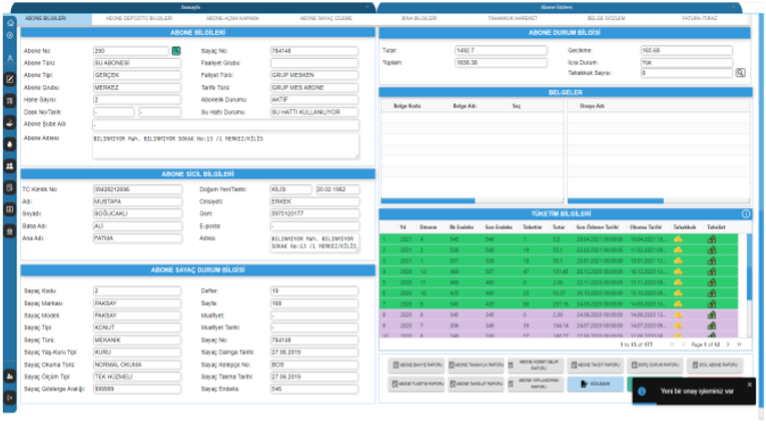Viewport: 766px width, 424px height.
Task: Click the info icon in Tüketim Bilgileri header
Action: click(746, 214)
